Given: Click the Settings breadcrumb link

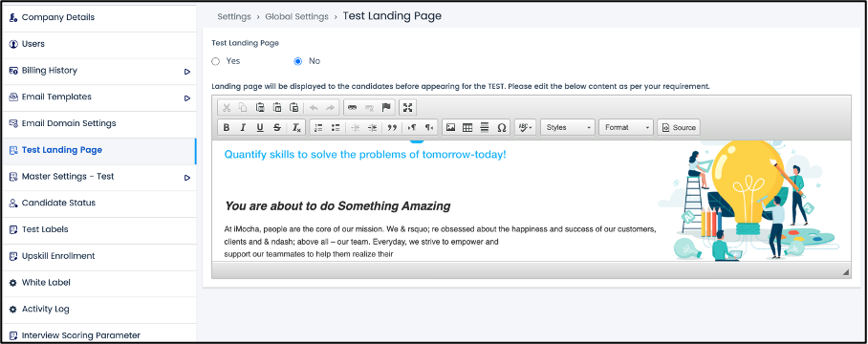Looking at the screenshot, I should (x=234, y=16).
